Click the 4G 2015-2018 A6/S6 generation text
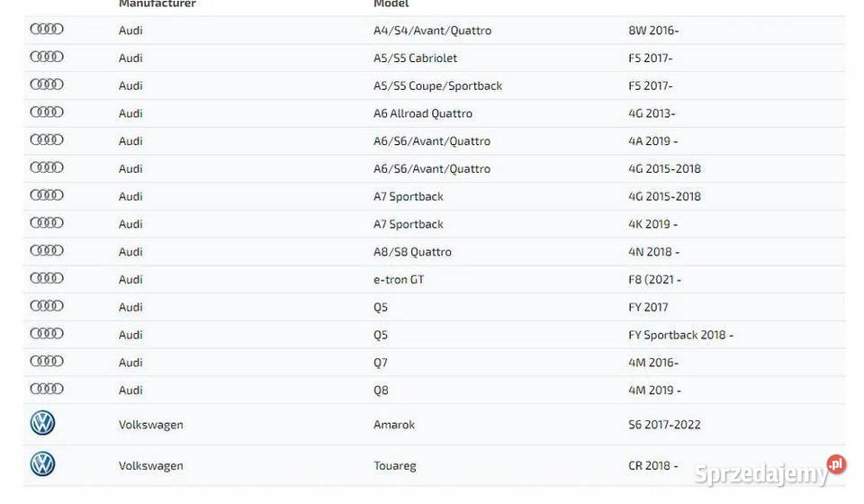The image size is (864, 504). point(664,168)
